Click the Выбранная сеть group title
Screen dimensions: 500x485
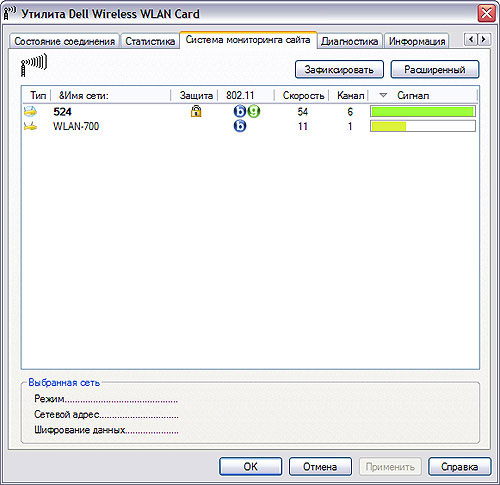click(64, 382)
